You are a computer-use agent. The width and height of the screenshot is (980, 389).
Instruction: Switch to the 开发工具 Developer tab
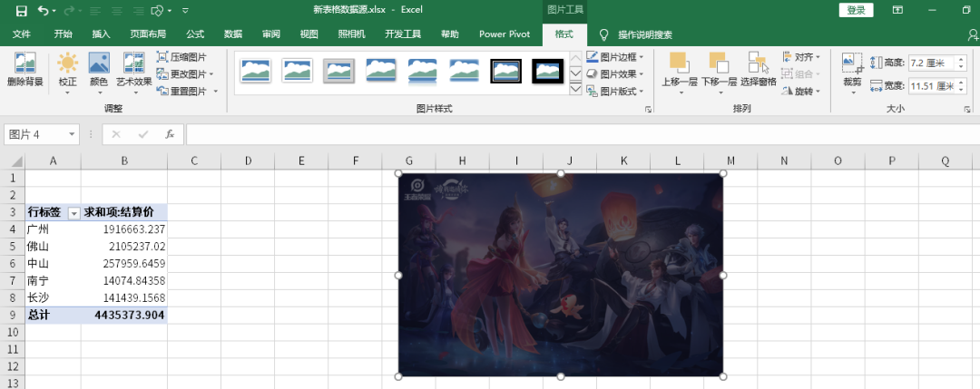(x=403, y=34)
